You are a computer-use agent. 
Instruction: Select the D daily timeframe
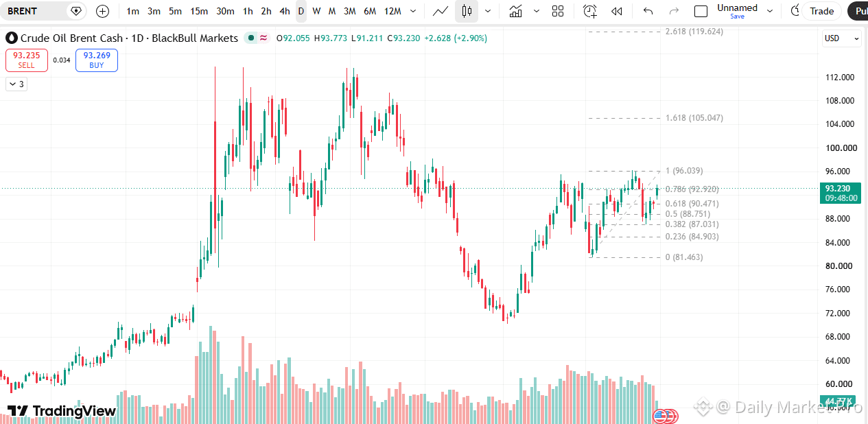[301, 11]
